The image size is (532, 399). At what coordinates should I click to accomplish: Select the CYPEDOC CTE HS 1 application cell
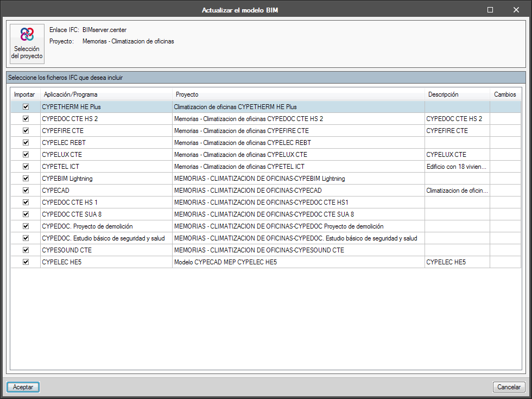[x=106, y=202]
